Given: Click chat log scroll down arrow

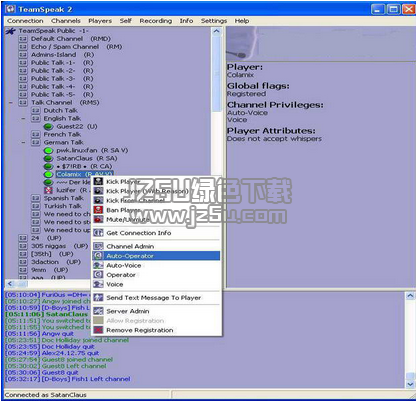Looking at the screenshot, I should click(x=410, y=384).
